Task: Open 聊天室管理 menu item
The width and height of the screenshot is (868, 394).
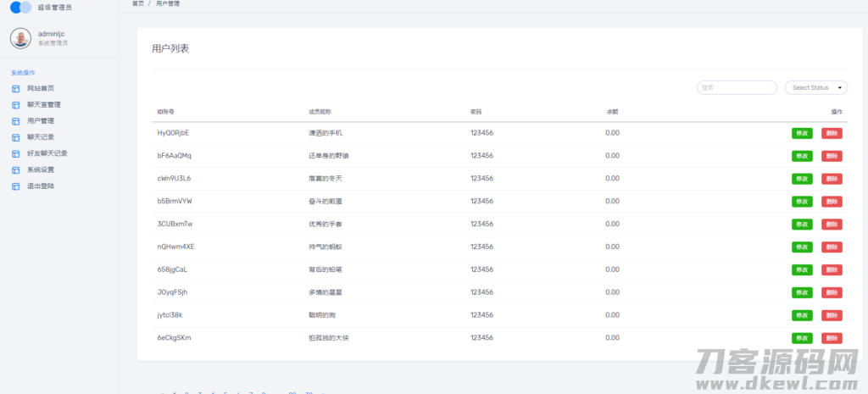Action: [x=44, y=105]
